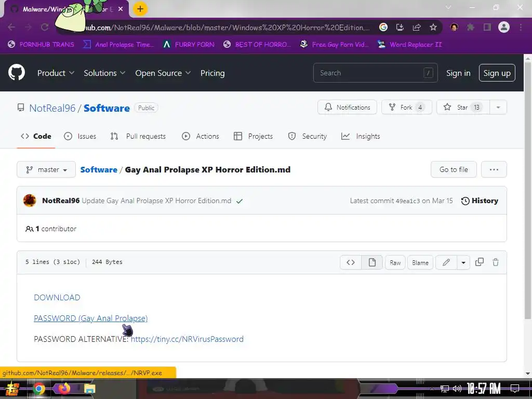
Task: Open the Projects tab
Action: pos(253,136)
